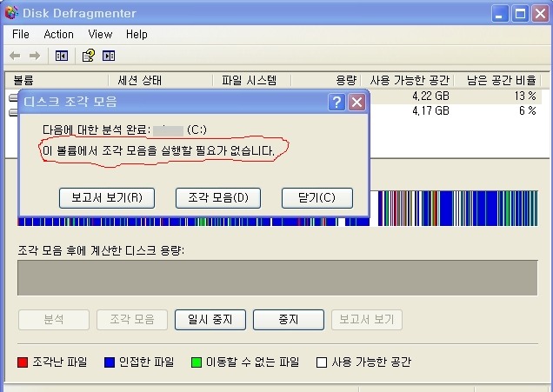Click the Forward arrow in toolbar
The width and height of the screenshot is (553, 392).
click(x=35, y=56)
